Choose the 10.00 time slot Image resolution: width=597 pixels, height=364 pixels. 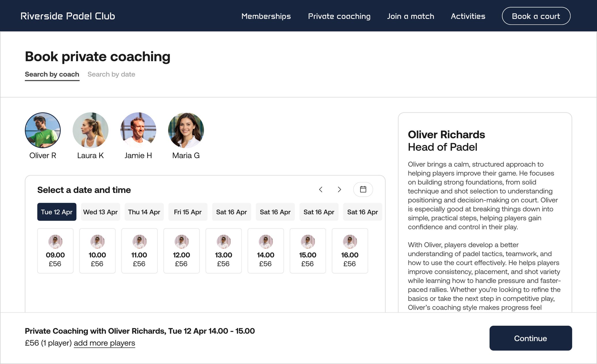(97, 251)
